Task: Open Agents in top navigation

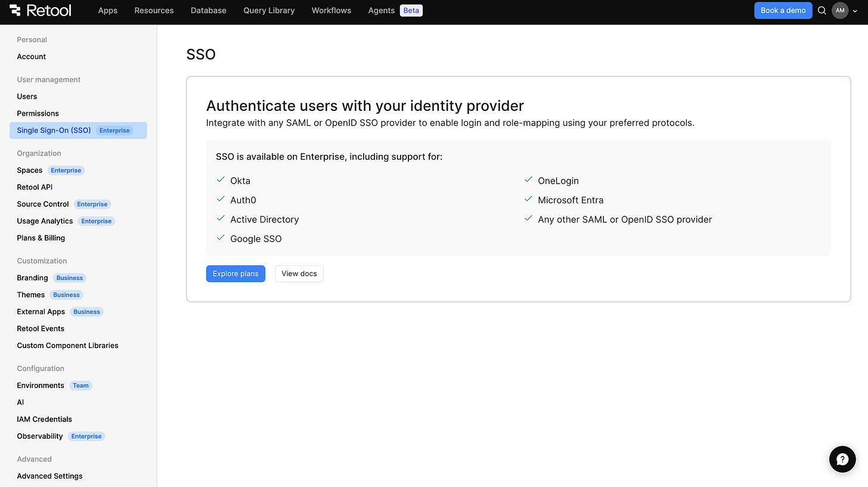Action: [382, 10]
